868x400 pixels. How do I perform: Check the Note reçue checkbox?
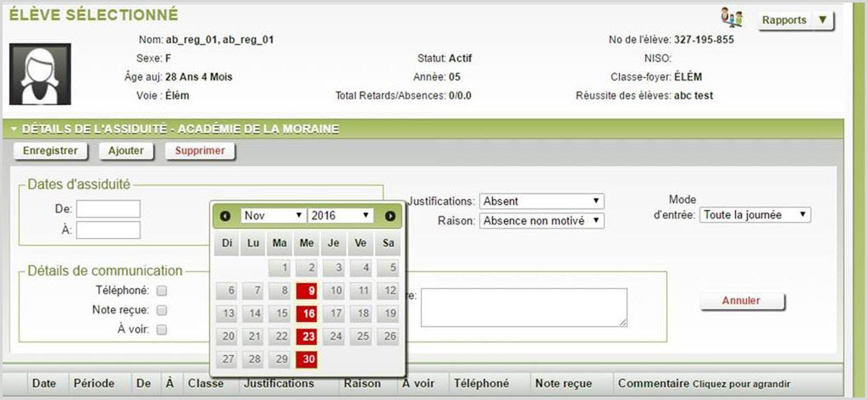(162, 310)
